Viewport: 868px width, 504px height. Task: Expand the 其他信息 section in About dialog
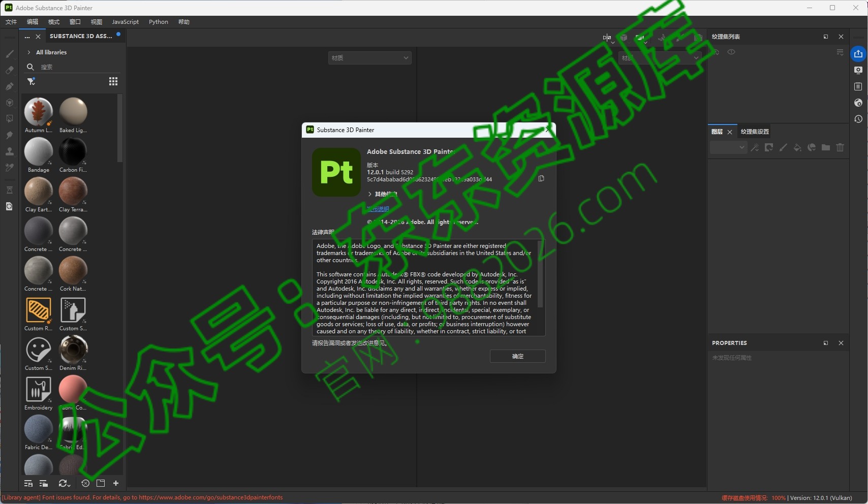370,194
